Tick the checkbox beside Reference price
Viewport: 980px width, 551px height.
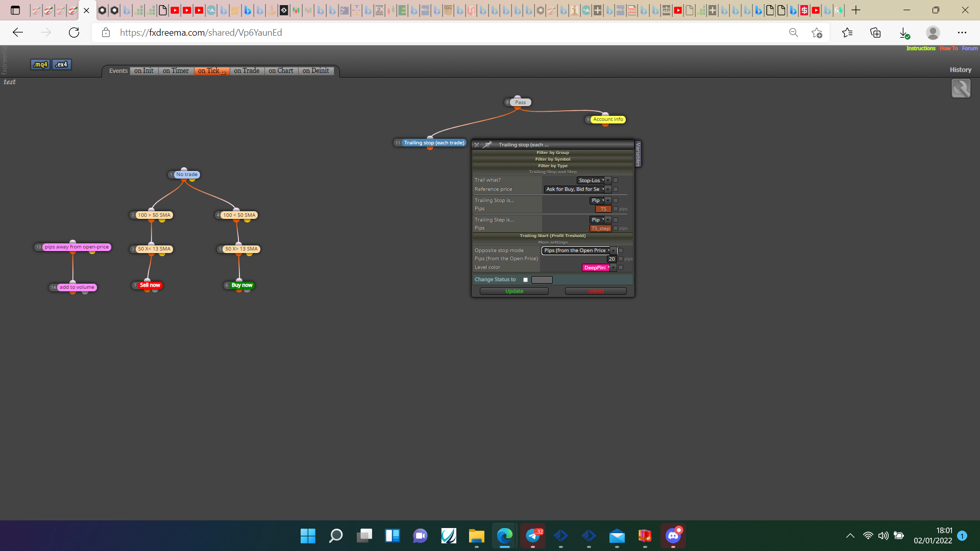(x=616, y=189)
